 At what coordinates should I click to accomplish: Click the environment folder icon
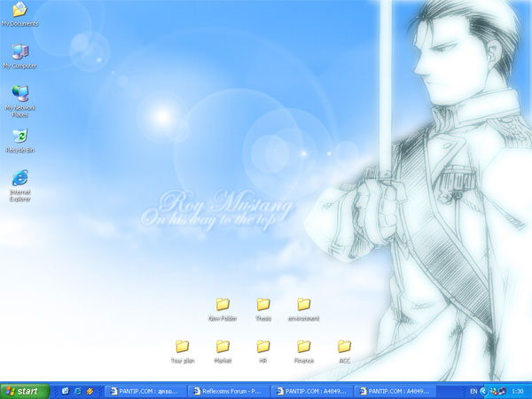pos(303,309)
